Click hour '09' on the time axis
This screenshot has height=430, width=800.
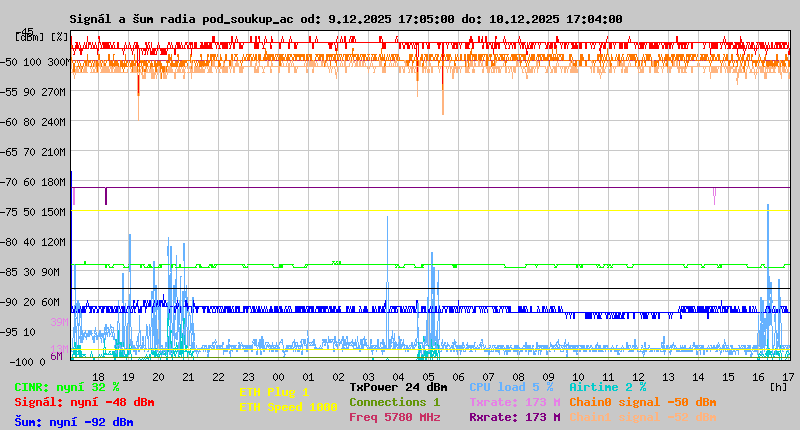pos(548,377)
